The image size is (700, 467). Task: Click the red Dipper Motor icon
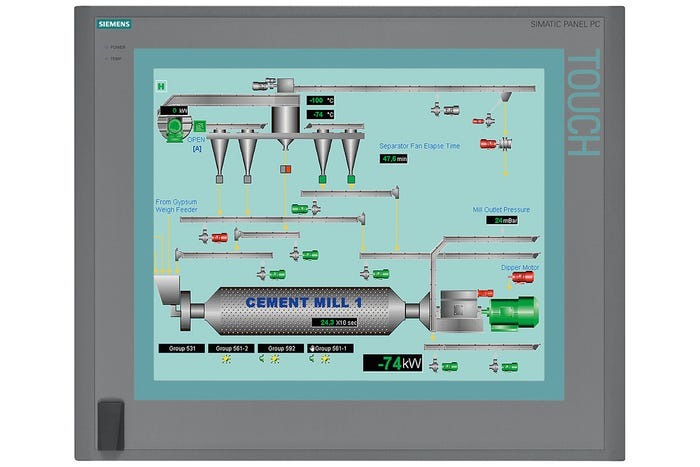(x=522, y=278)
